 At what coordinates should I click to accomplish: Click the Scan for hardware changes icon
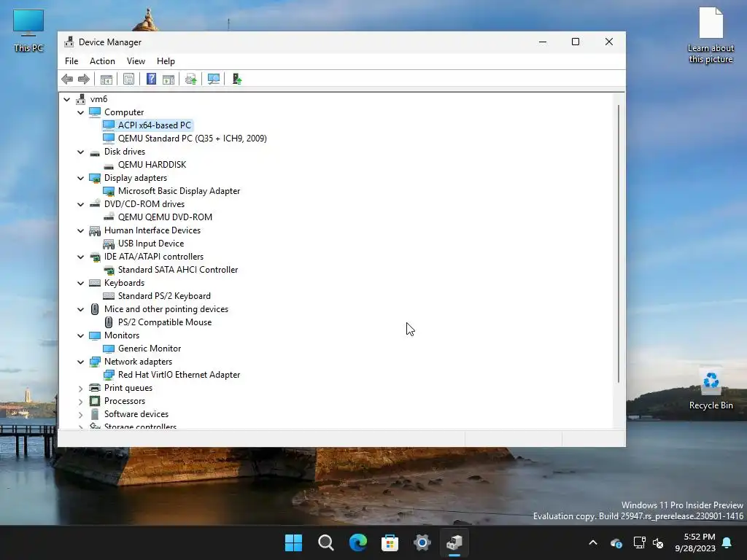coord(214,79)
